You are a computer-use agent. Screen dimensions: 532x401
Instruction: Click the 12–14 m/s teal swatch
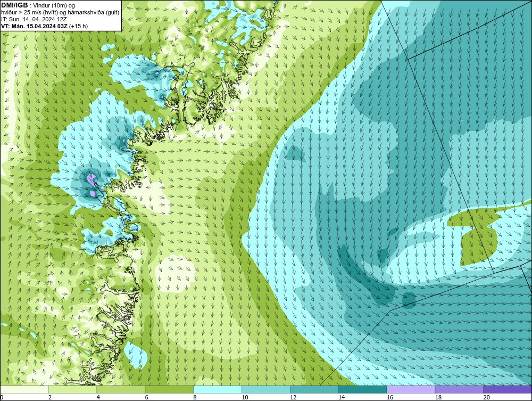(314, 389)
